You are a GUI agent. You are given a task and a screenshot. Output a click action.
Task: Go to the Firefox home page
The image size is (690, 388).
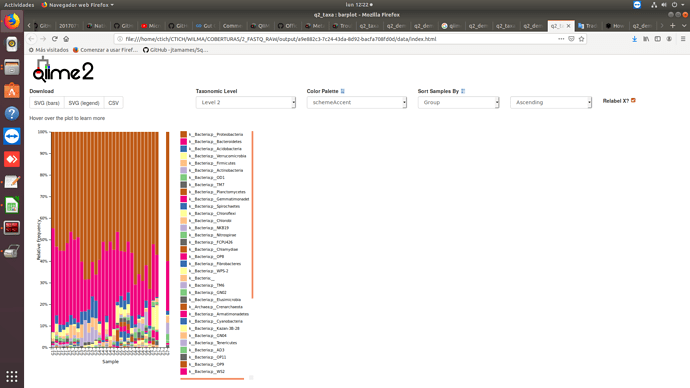tap(66, 39)
